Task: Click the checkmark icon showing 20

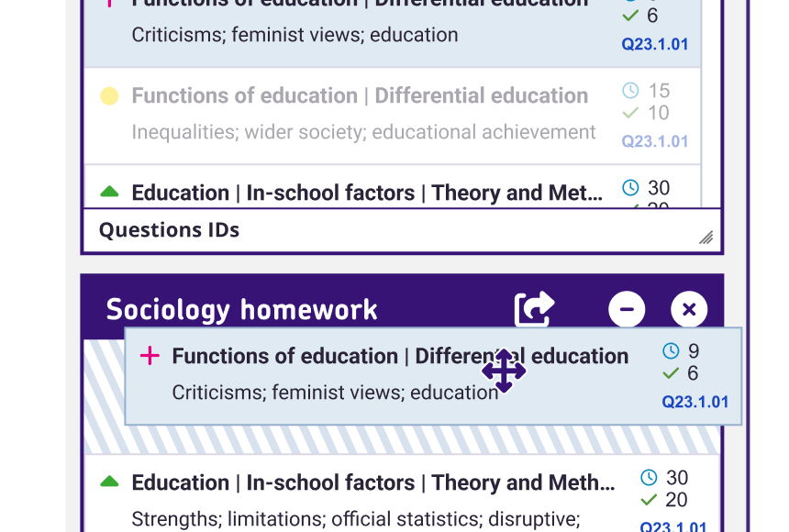Action: tap(649, 500)
